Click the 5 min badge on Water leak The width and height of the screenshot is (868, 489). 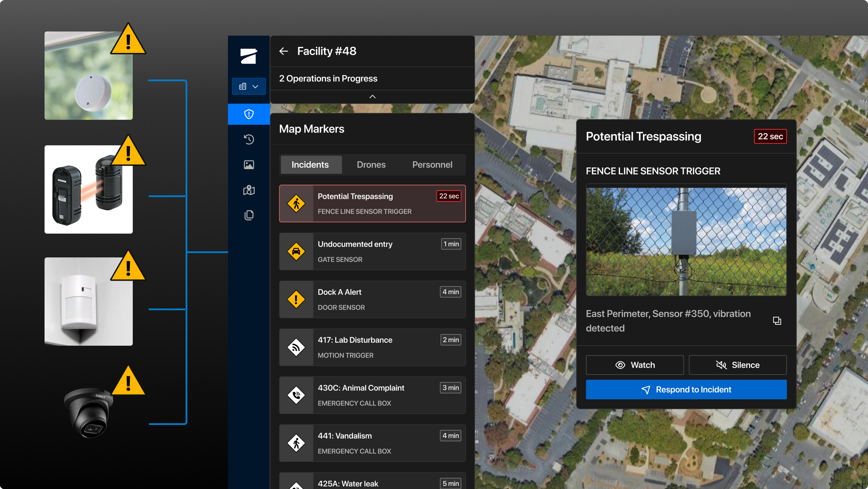tap(450, 483)
